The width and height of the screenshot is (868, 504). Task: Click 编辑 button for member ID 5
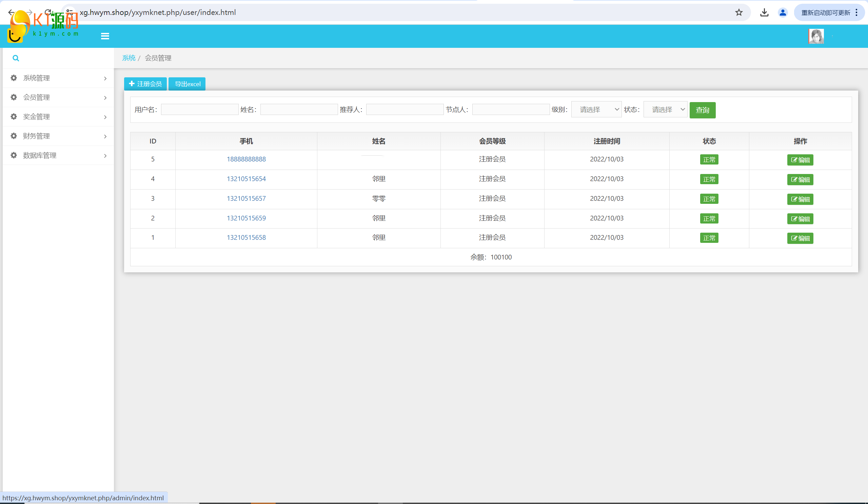(800, 160)
